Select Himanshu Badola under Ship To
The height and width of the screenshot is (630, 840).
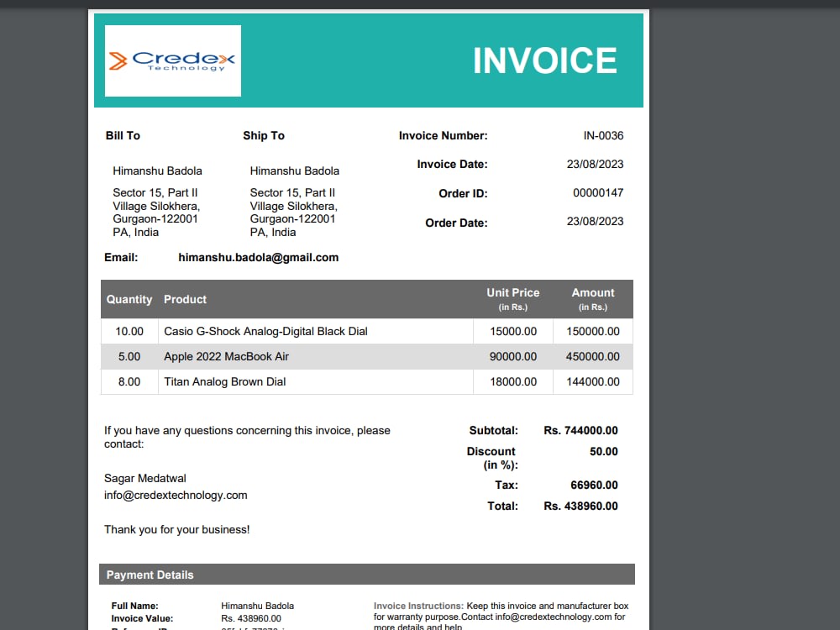294,171
